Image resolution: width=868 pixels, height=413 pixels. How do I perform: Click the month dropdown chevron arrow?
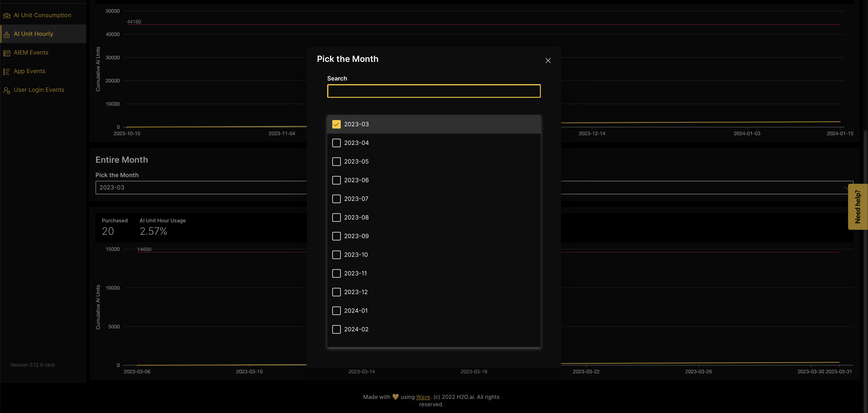coord(846,188)
